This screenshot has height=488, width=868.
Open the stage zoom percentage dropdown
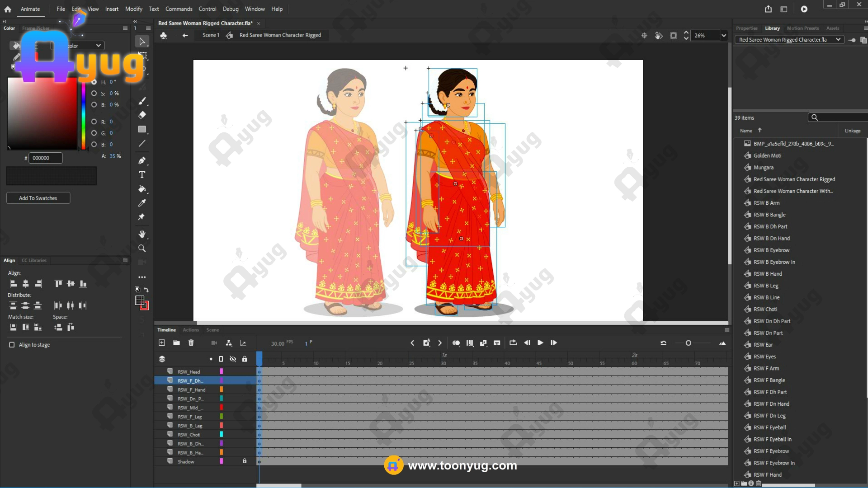point(724,35)
